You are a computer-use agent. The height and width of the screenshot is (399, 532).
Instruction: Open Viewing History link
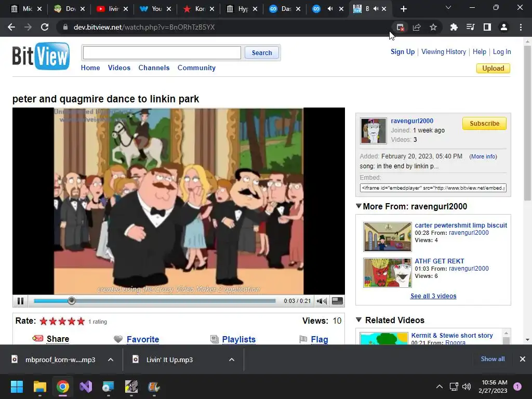click(x=444, y=51)
